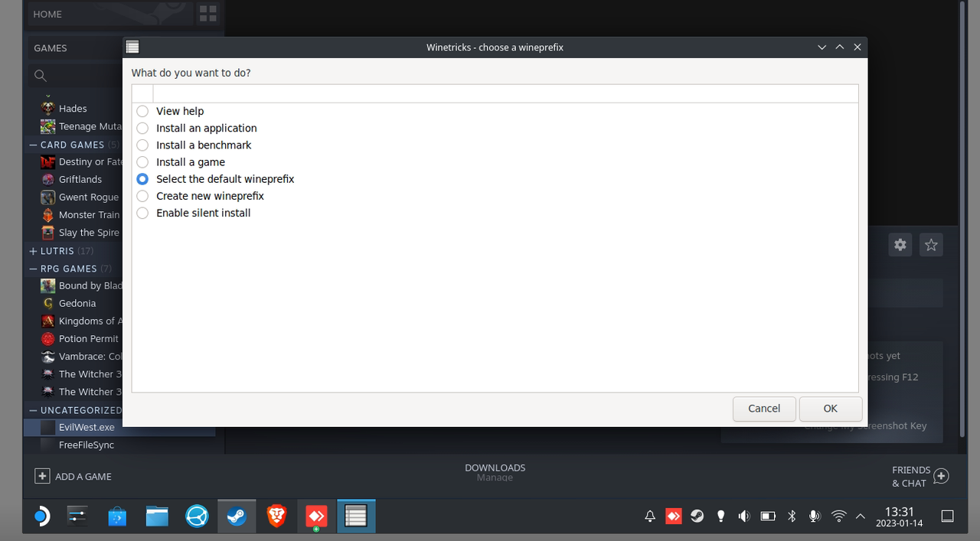The width and height of the screenshot is (980, 541).
Task: Open the volume control in tray
Action: 744,517
